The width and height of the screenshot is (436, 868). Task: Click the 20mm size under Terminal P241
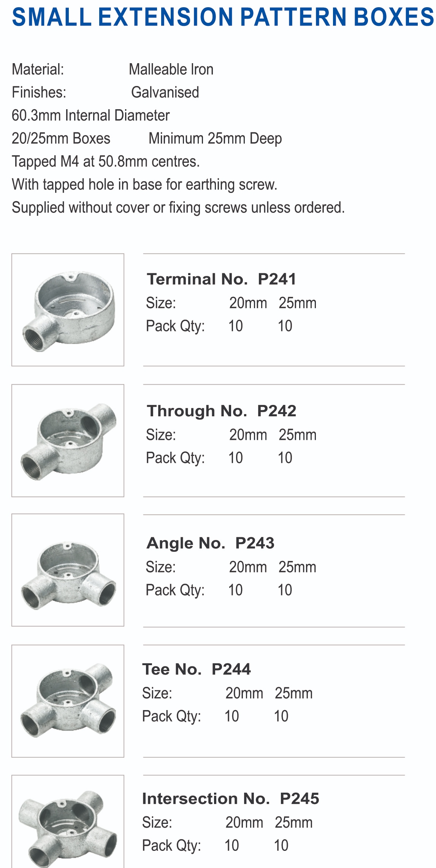coord(248,303)
